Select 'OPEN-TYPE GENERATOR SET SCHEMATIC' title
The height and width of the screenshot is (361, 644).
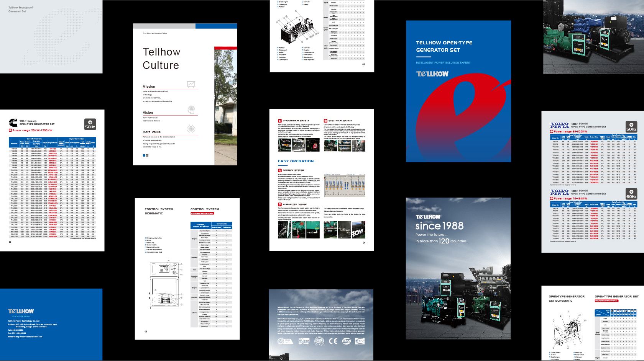(x=567, y=299)
